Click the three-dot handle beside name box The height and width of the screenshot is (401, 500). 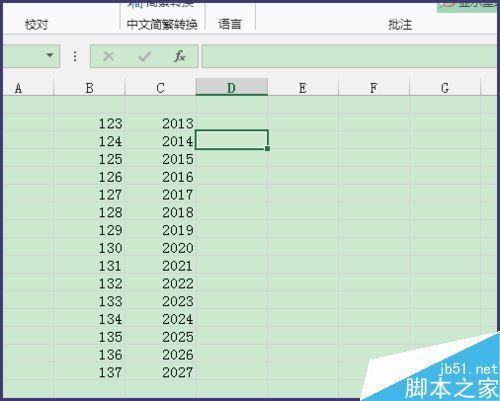pyautogui.click(x=75, y=56)
